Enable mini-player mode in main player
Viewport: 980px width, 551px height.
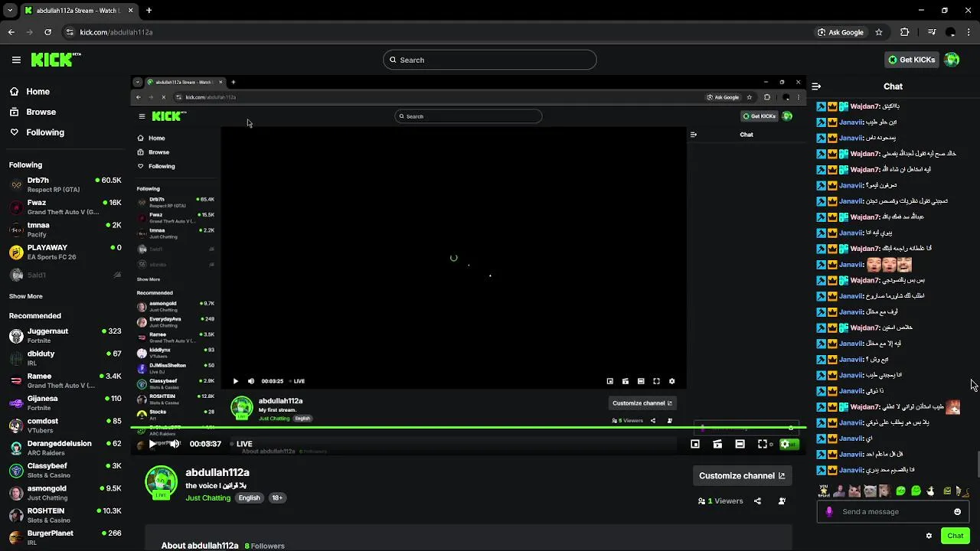[695, 444]
